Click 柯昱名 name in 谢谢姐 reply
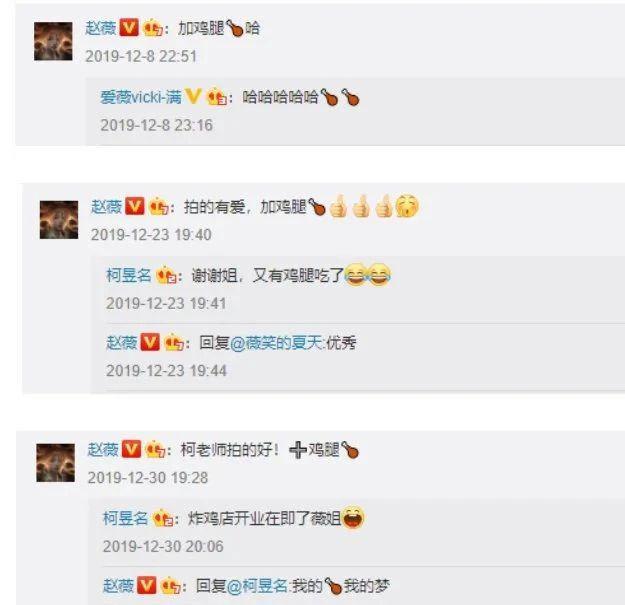Image resolution: width=625 pixels, height=605 pixels. (129, 275)
